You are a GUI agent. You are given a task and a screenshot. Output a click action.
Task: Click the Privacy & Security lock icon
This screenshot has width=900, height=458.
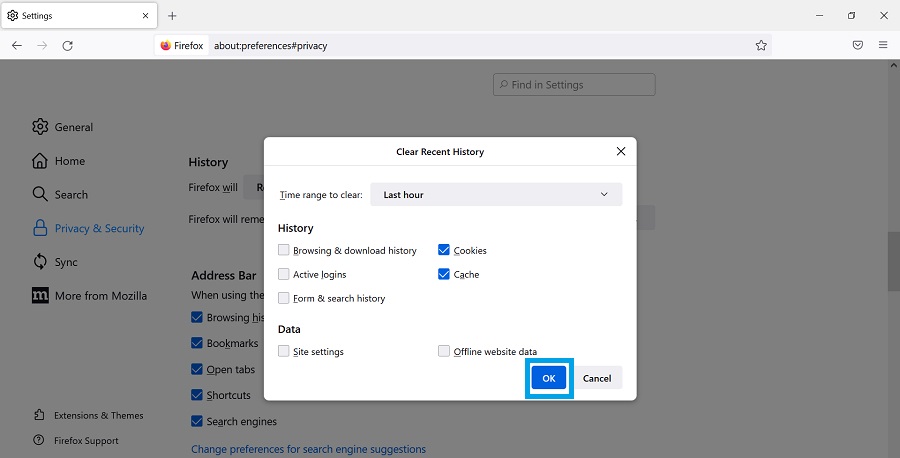40,228
